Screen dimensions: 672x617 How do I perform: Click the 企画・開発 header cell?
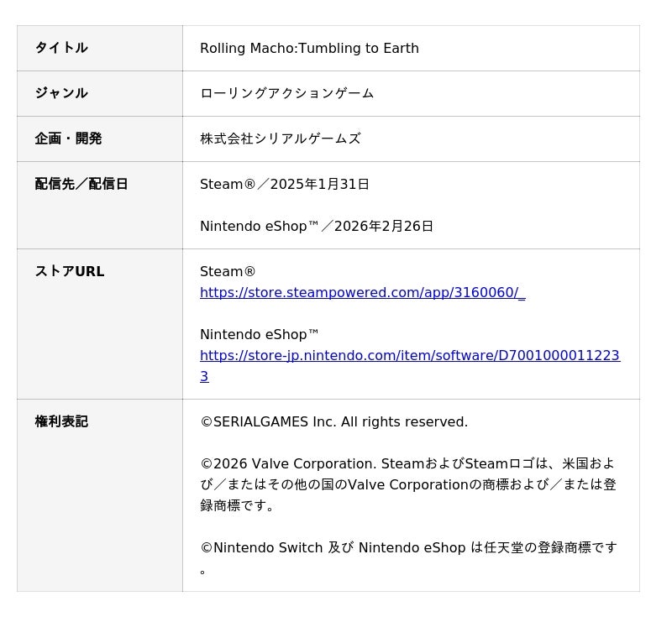click(100, 139)
